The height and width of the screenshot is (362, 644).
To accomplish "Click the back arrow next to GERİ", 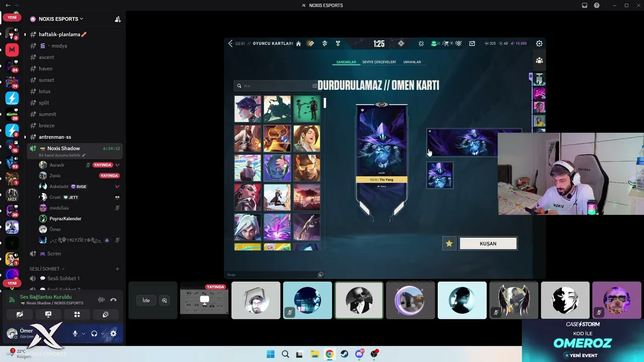I will [x=230, y=44].
